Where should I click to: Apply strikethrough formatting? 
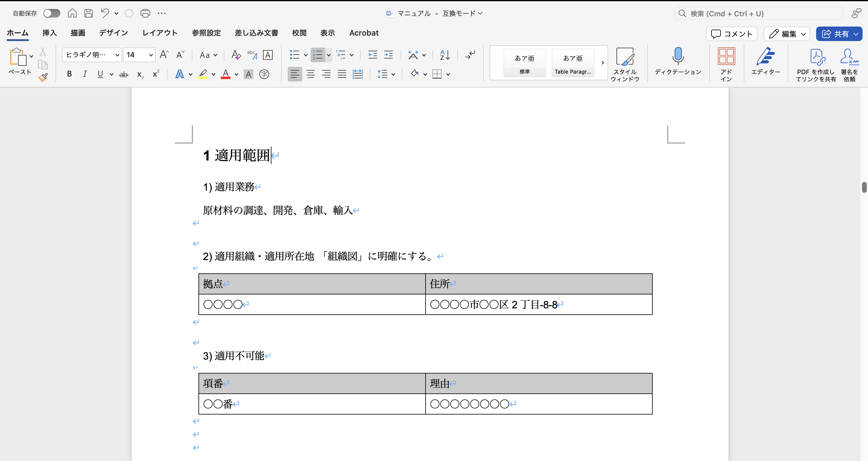[x=124, y=75]
